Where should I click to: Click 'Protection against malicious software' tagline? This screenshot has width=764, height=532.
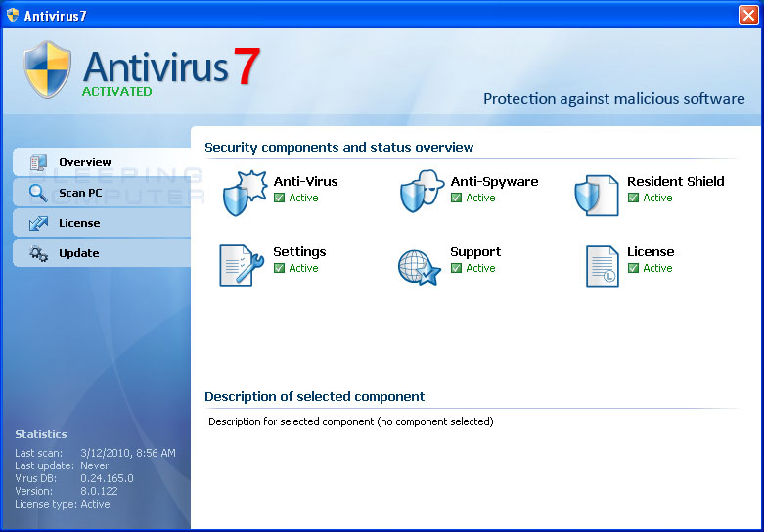(614, 99)
